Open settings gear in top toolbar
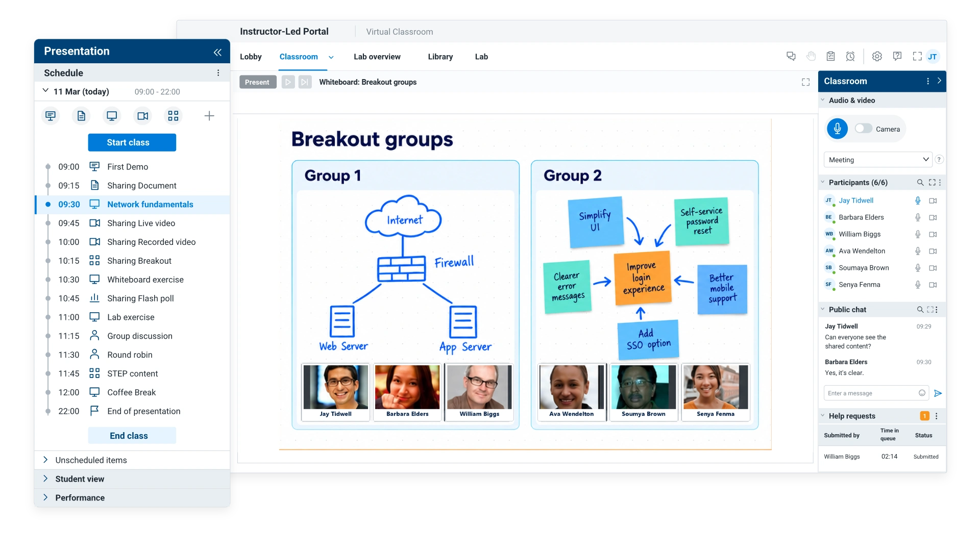 point(877,56)
